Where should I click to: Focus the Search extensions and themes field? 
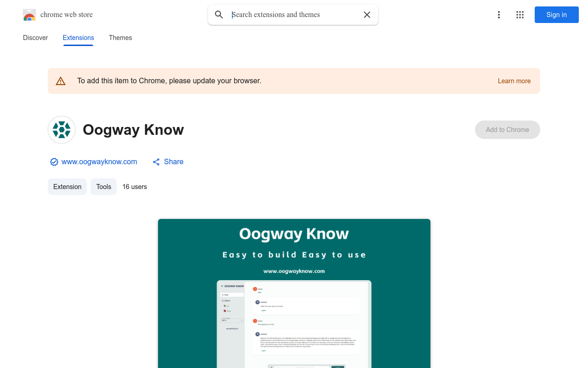coord(294,15)
